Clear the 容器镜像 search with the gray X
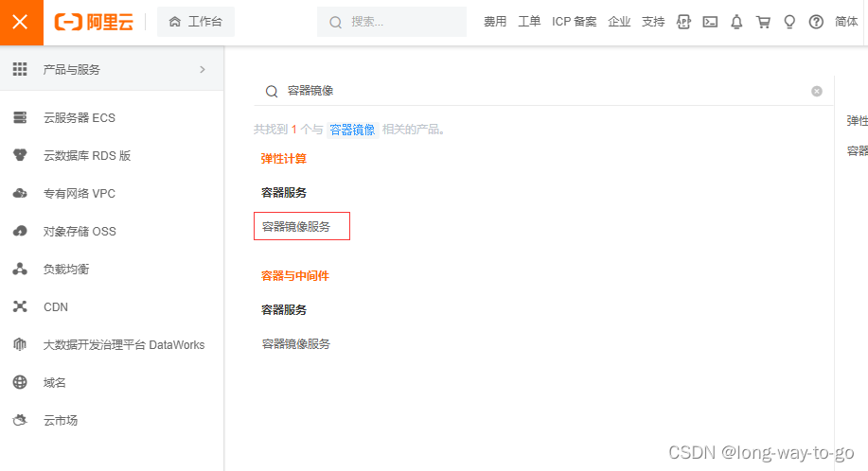This screenshot has height=471, width=868. (817, 91)
